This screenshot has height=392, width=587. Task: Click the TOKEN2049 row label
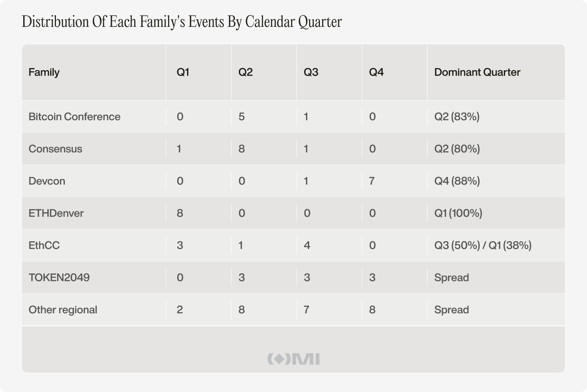(x=59, y=278)
